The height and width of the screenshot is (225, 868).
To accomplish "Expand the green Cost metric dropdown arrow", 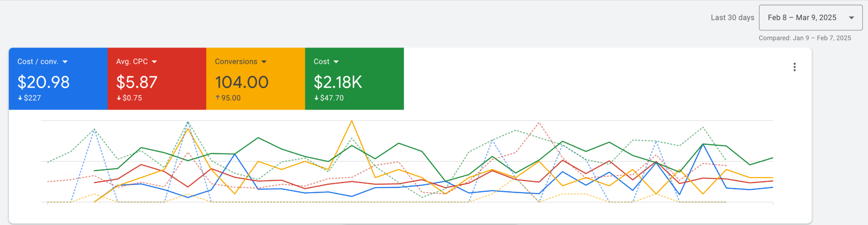I will pos(336,62).
